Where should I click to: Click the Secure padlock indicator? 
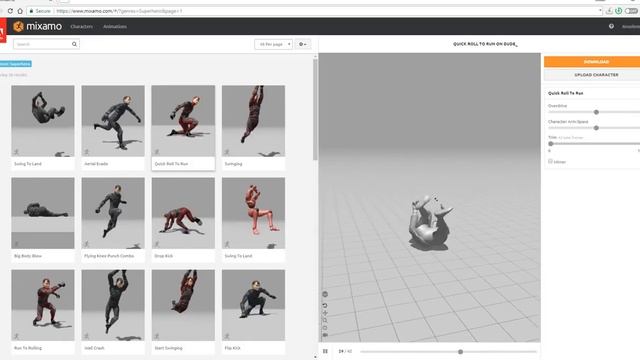coord(40,11)
